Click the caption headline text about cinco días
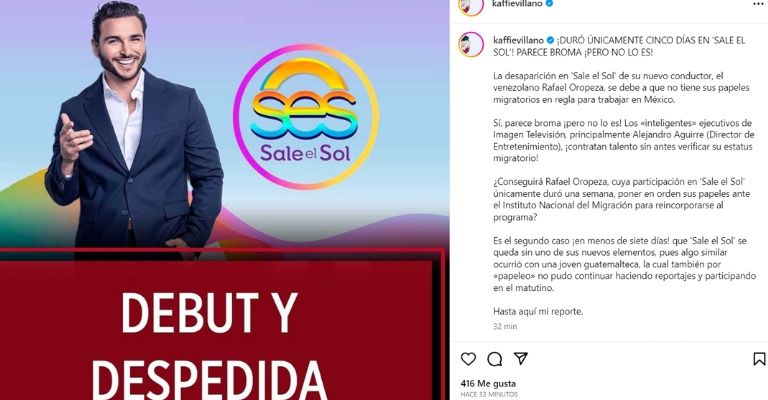This screenshot has height=400, width=768. tap(619, 46)
